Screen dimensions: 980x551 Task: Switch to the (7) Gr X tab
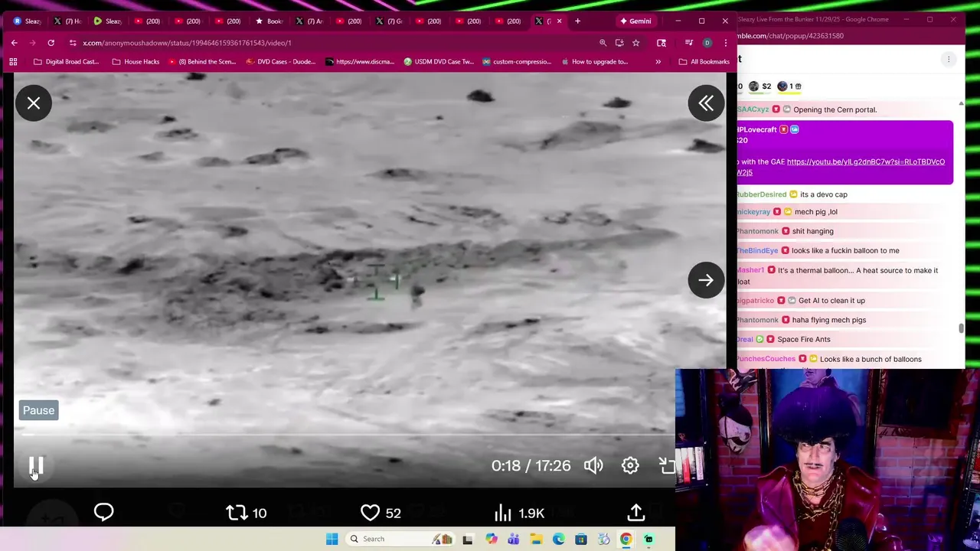(x=388, y=21)
